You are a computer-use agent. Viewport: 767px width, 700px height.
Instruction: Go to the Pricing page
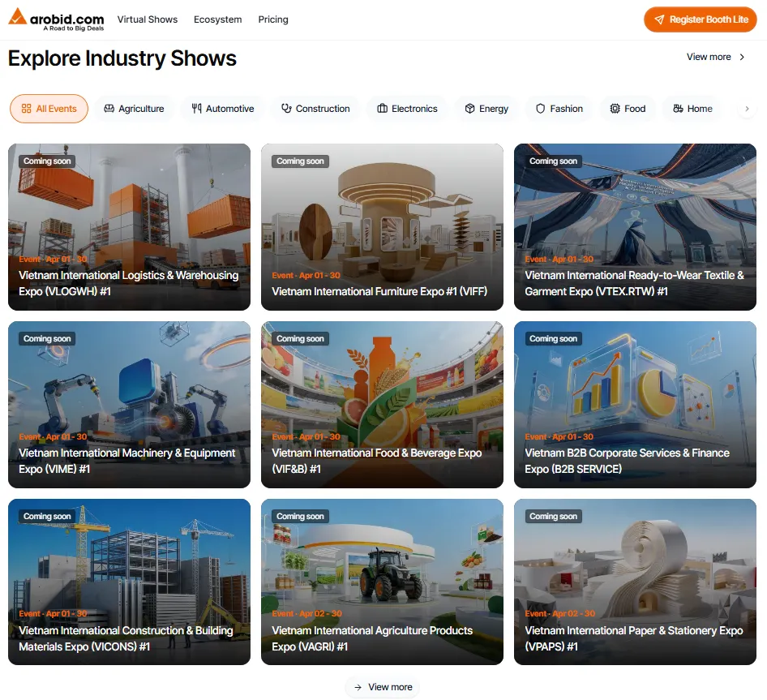point(273,19)
